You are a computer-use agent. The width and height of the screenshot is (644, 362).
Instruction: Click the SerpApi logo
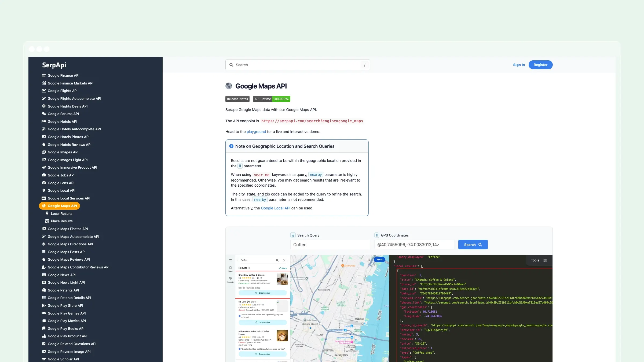coord(54,65)
